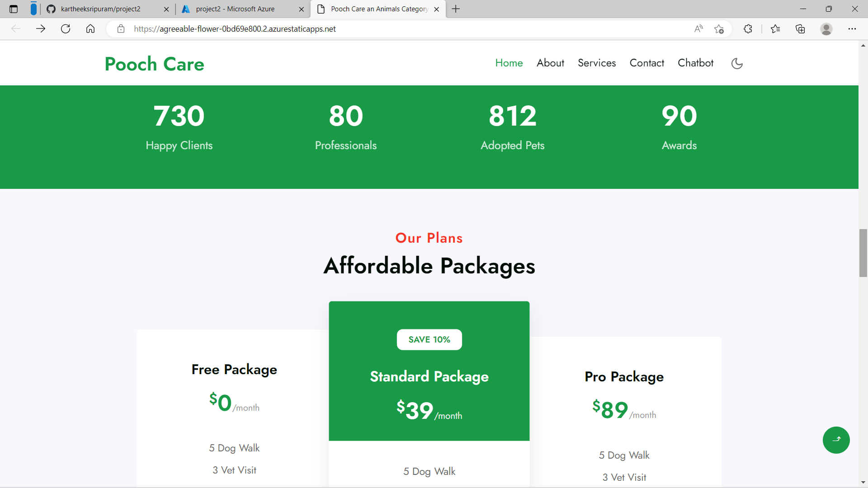Click the Affordable Packages heading
Screen dimensions: 868x488
[x=429, y=266]
